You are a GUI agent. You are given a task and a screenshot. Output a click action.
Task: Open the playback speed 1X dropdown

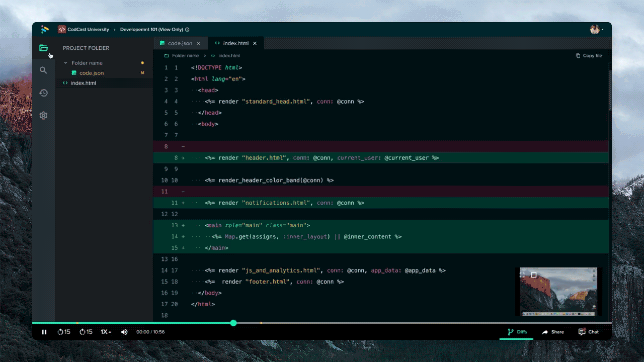[x=105, y=332]
